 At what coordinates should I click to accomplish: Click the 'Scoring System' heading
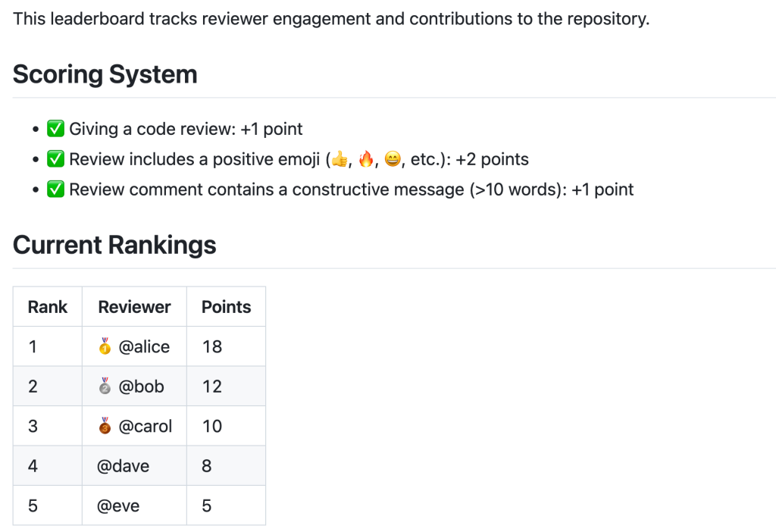click(x=105, y=74)
